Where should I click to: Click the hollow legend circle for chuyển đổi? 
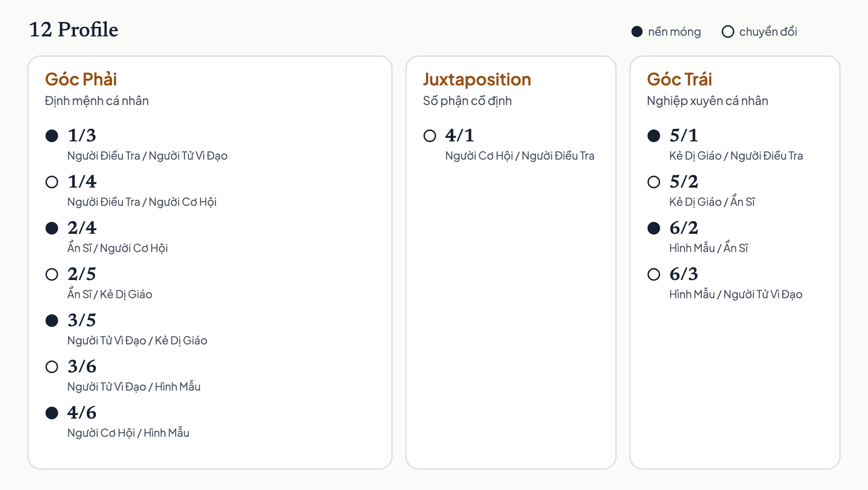[x=728, y=31]
